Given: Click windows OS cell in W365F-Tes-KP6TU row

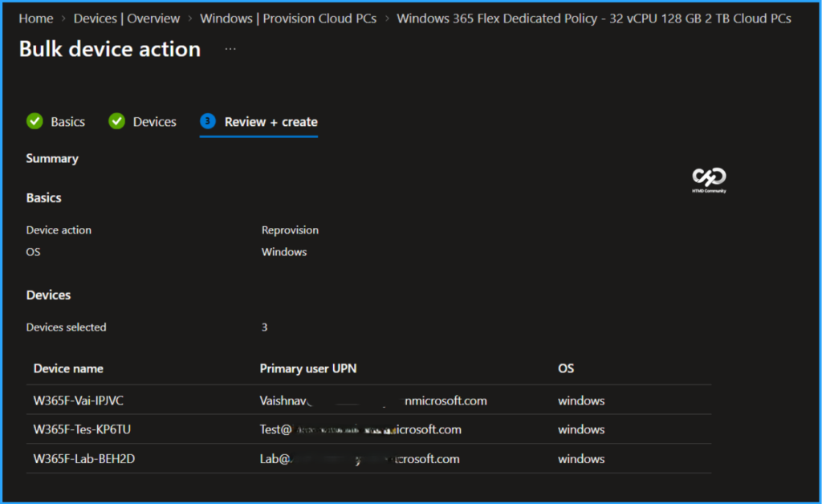Looking at the screenshot, I should click(581, 429).
